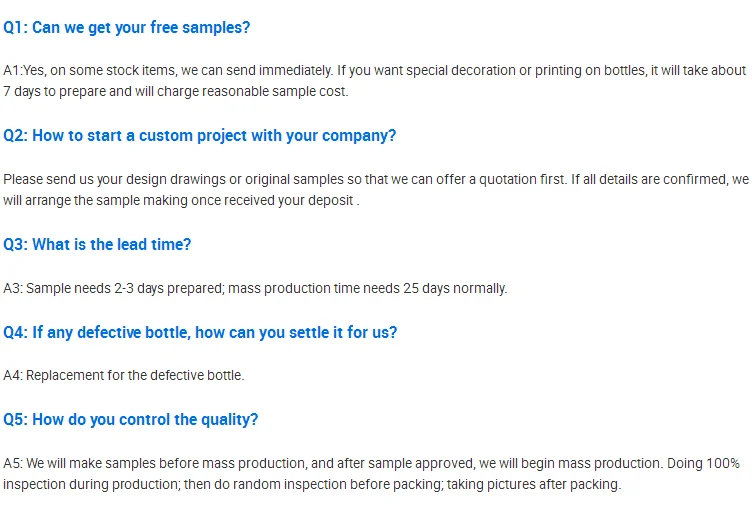Click the A3 answer about sample preparation days
The image size is (752, 516).
255,288
